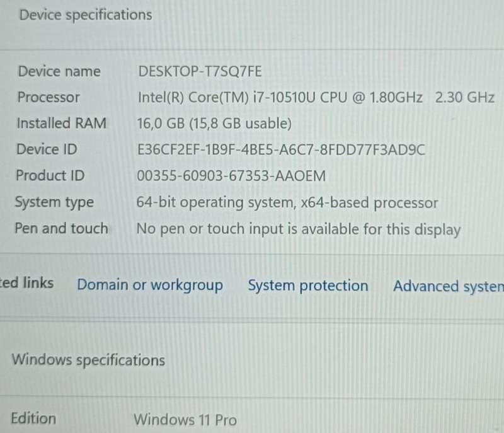Click the Device ID label

(47, 149)
